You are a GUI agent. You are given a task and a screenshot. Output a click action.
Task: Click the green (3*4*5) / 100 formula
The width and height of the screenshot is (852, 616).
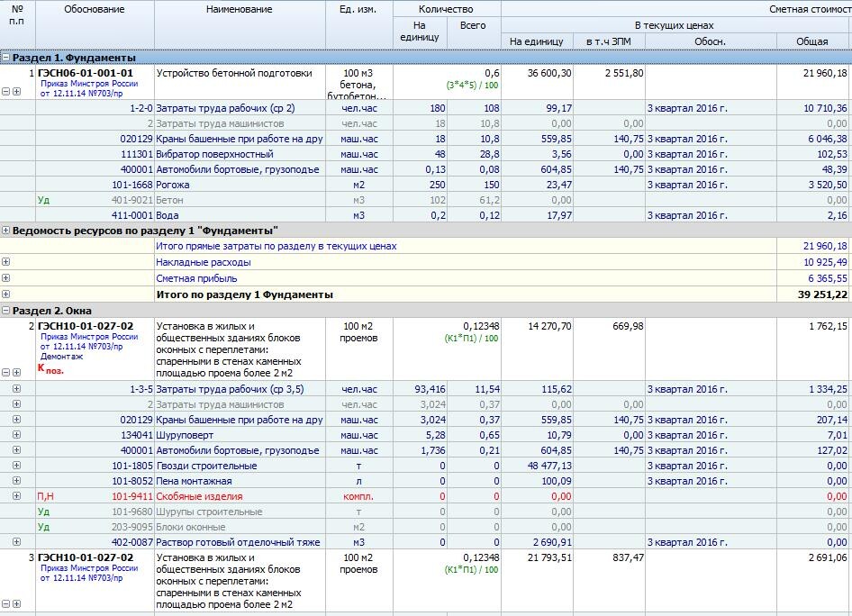tap(472, 86)
